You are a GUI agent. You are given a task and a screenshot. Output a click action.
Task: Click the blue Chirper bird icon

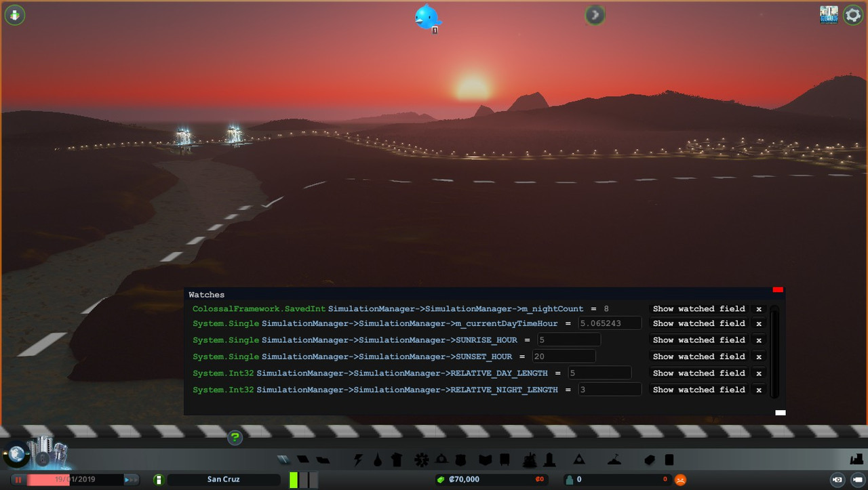428,17
